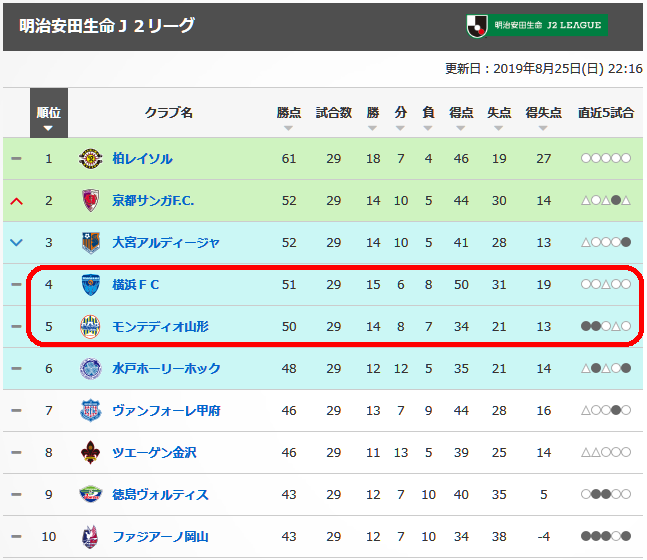The image size is (647, 560).
Task: Click the Kashiwa Reysol club crest
Action: [x=90, y=159]
